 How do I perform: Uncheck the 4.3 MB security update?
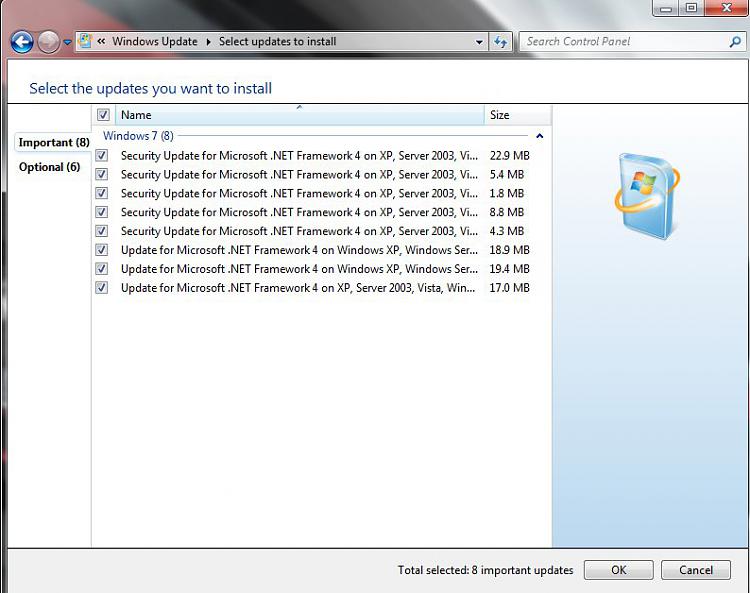[x=101, y=231]
